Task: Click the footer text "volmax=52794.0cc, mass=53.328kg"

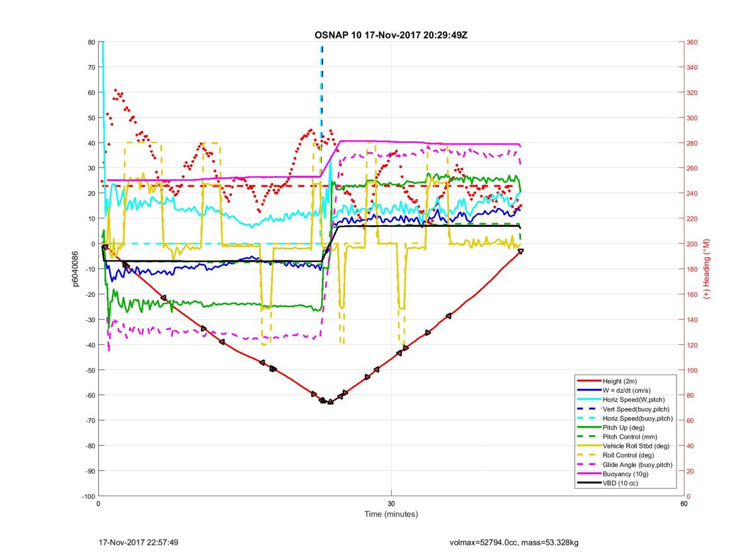Action: pyautogui.click(x=515, y=542)
